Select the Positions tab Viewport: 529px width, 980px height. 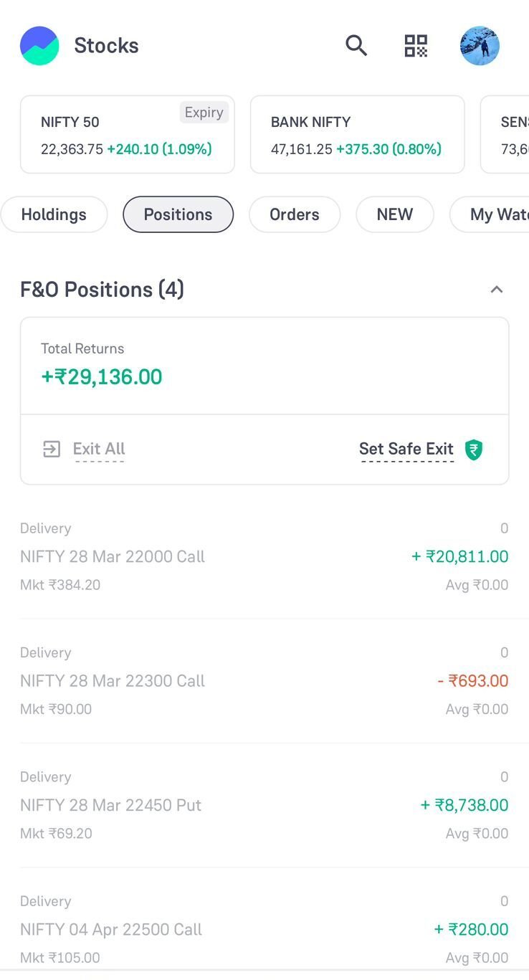pyautogui.click(x=178, y=214)
